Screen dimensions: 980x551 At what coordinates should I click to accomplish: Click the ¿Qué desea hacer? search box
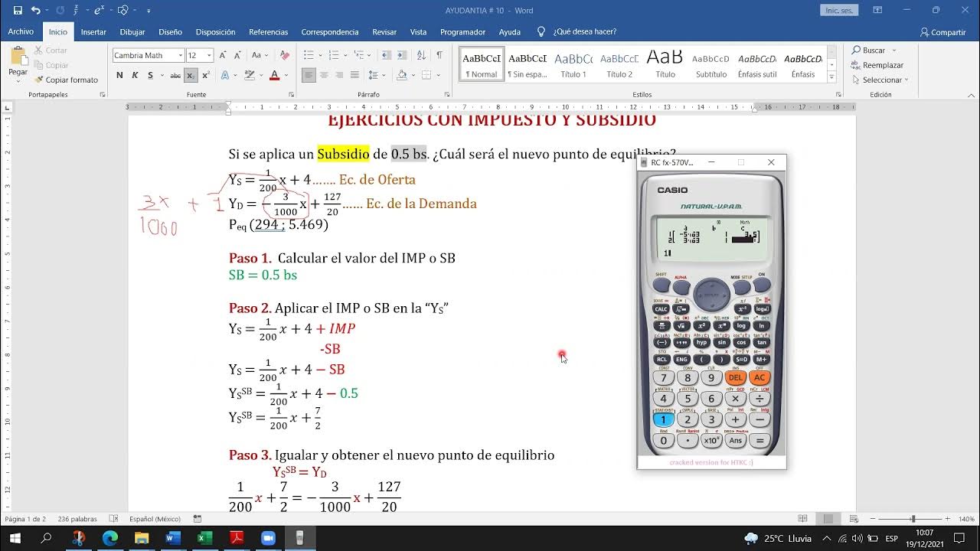[577, 32]
